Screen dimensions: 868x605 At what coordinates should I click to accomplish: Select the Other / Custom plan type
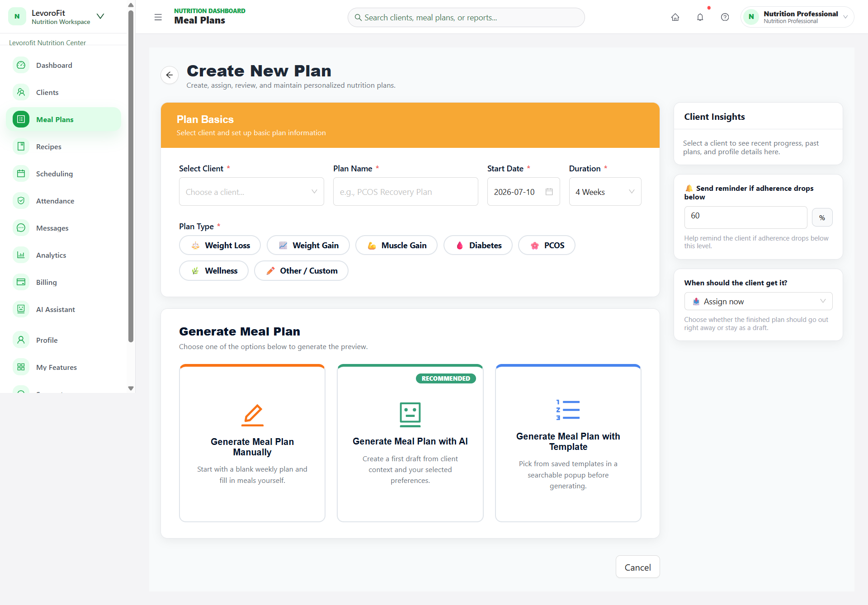tap(301, 270)
